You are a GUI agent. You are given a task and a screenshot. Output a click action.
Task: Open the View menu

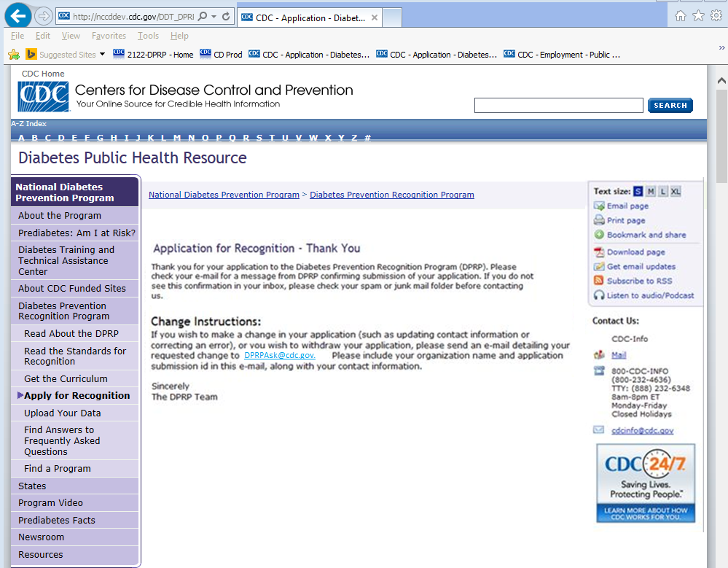click(x=71, y=36)
